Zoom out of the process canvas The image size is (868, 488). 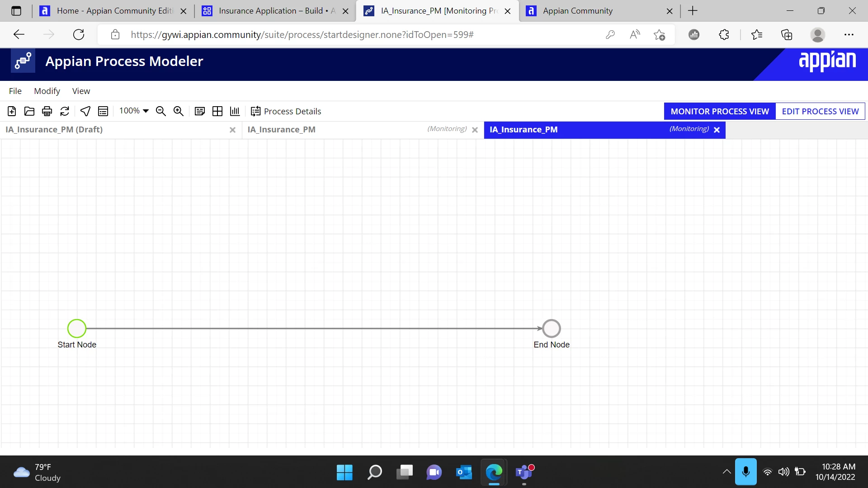[161, 111]
